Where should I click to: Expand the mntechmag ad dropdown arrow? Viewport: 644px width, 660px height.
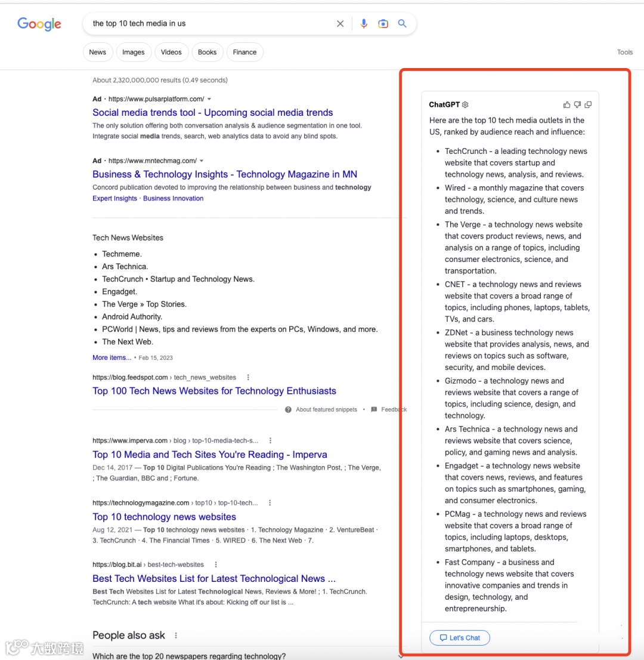point(202,161)
